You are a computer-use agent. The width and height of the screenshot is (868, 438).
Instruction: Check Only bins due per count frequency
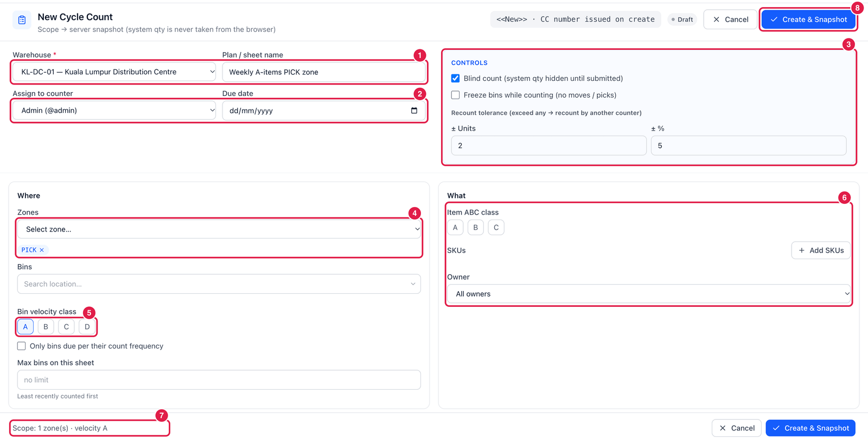point(22,346)
